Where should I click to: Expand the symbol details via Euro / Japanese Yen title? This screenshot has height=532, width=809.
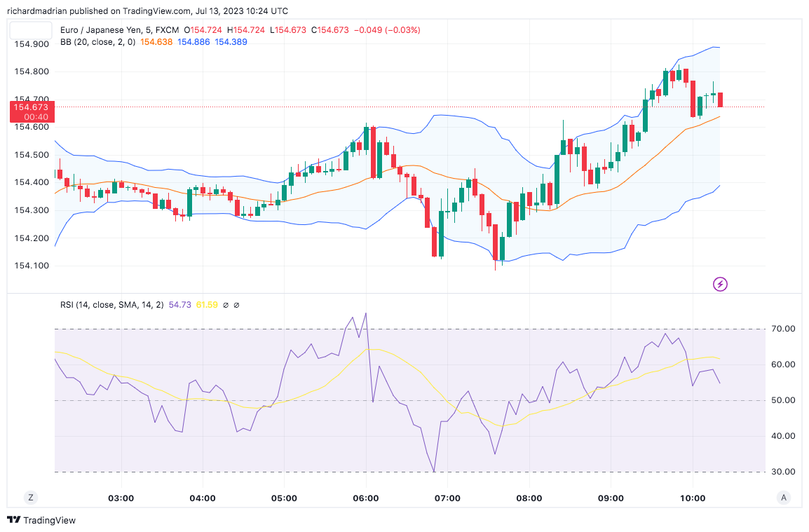[x=100, y=29]
